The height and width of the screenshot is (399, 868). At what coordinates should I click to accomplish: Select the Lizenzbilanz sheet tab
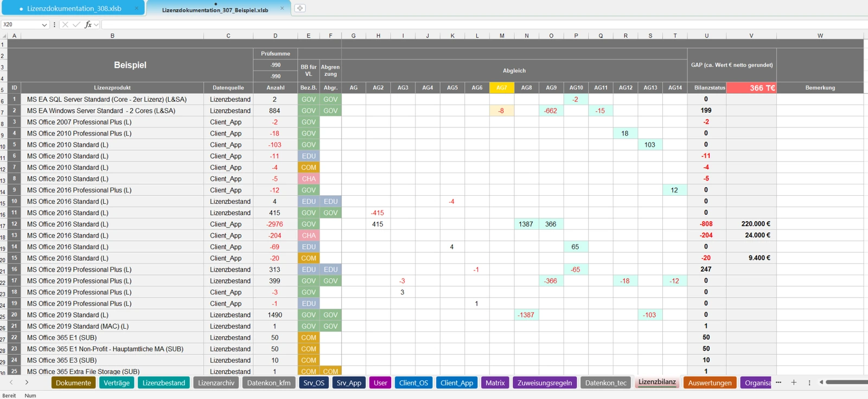[x=657, y=382]
